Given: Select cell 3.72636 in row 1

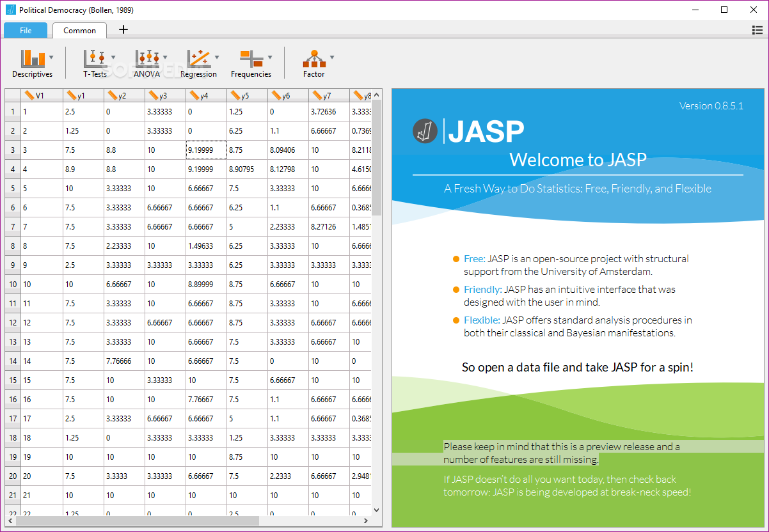Looking at the screenshot, I should [x=329, y=112].
